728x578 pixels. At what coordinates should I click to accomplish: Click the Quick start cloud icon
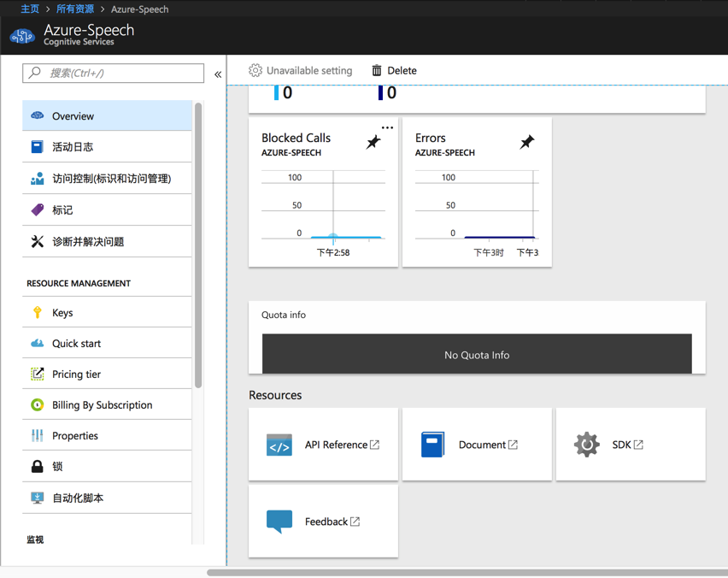point(37,343)
